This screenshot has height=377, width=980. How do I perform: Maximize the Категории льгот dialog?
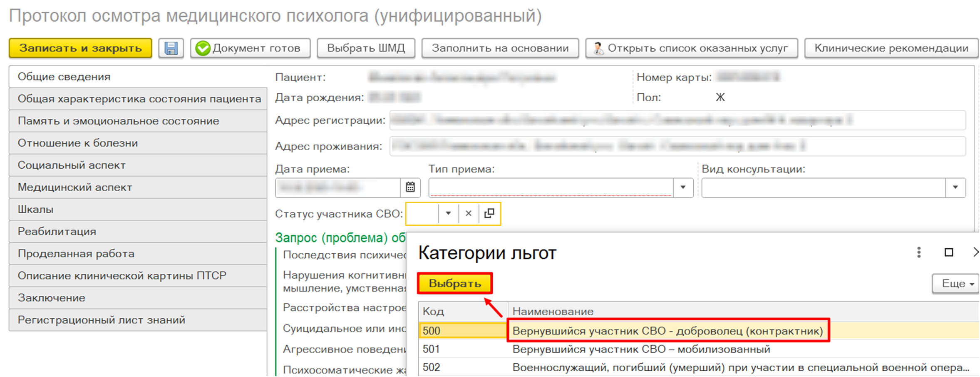point(949,252)
